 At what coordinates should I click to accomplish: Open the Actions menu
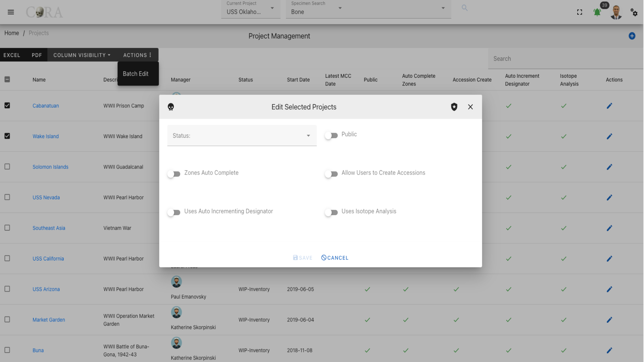(137, 55)
